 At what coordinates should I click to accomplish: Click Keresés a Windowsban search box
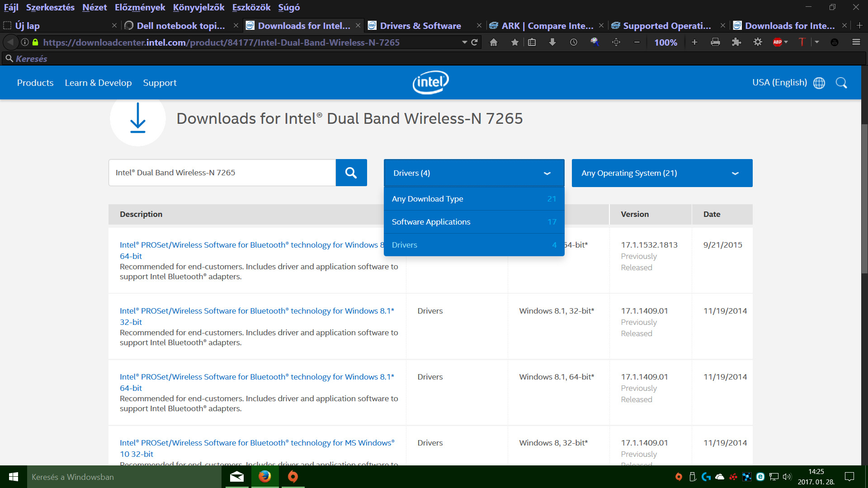coord(124,477)
